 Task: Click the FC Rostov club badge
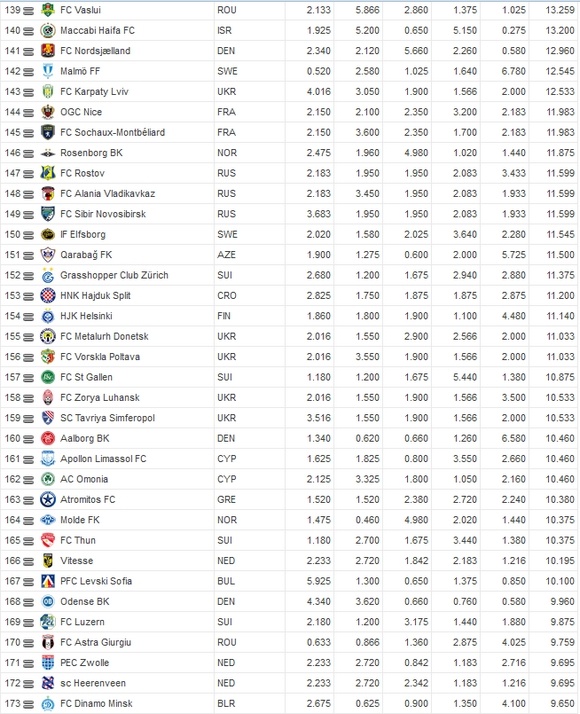tap(48, 173)
